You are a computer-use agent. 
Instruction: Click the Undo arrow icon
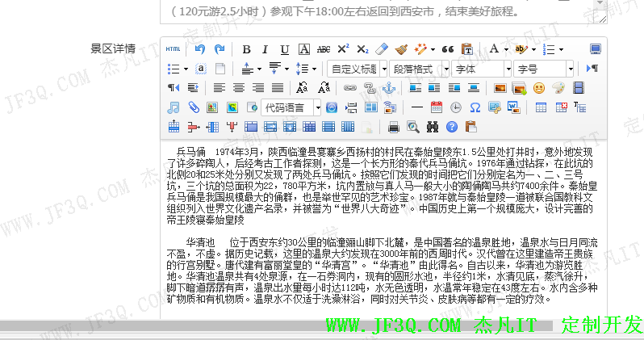click(200, 49)
